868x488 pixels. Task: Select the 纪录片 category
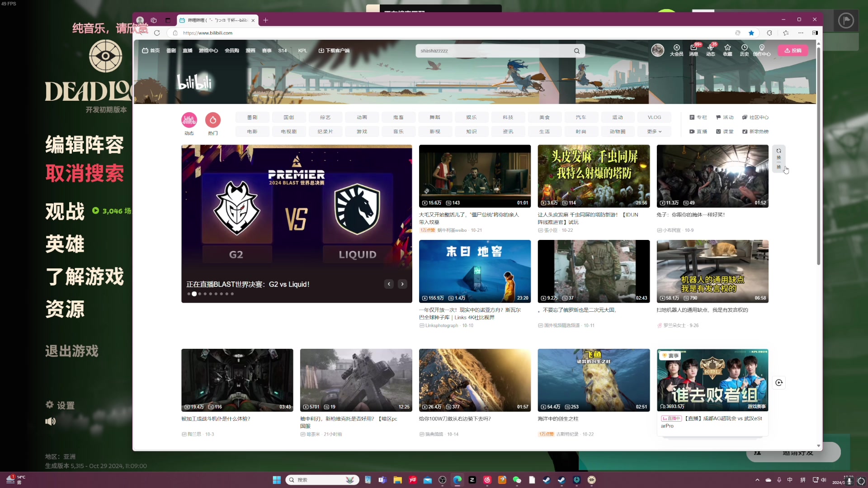tap(325, 131)
